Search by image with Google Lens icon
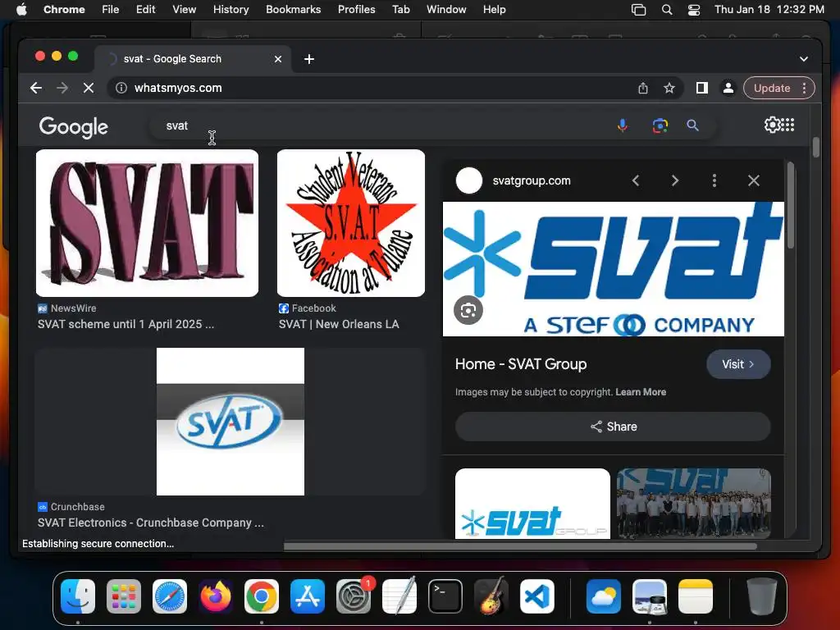 [660, 126]
